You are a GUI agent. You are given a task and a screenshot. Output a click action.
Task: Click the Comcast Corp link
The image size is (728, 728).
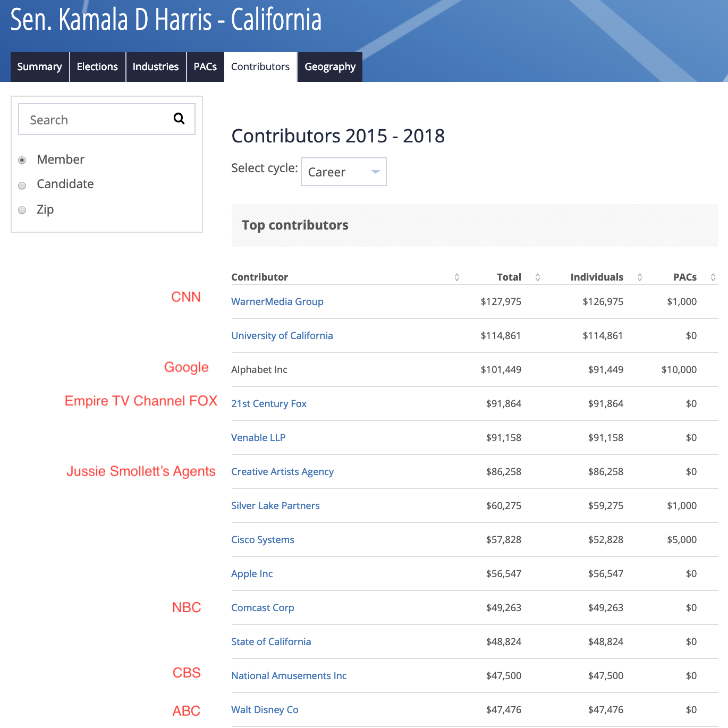(x=263, y=608)
